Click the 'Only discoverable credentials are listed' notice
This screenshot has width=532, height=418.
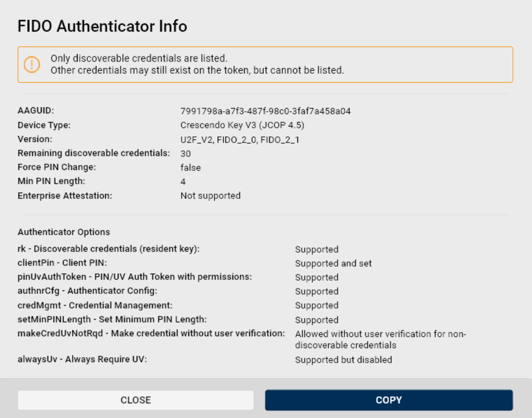click(x=139, y=58)
